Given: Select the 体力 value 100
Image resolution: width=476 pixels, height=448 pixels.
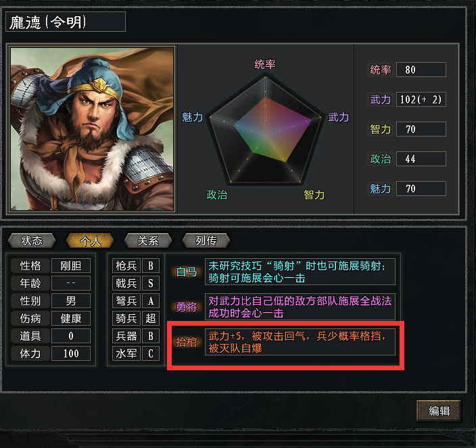Looking at the screenshot, I should pos(71,353).
